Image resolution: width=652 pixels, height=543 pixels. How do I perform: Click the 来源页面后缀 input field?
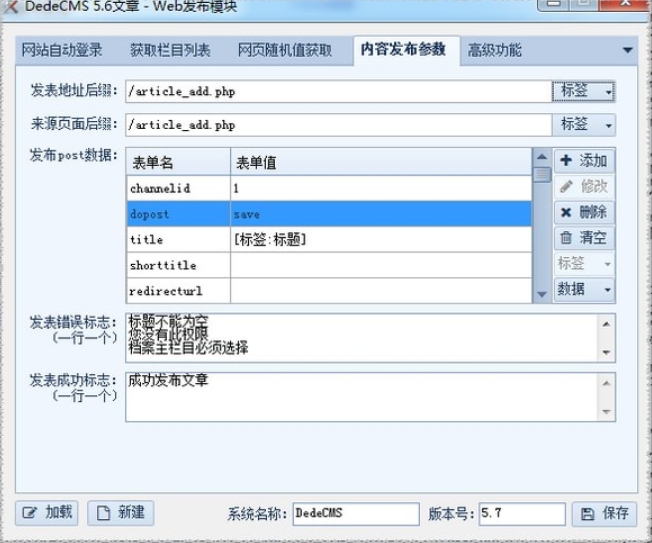(338, 125)
